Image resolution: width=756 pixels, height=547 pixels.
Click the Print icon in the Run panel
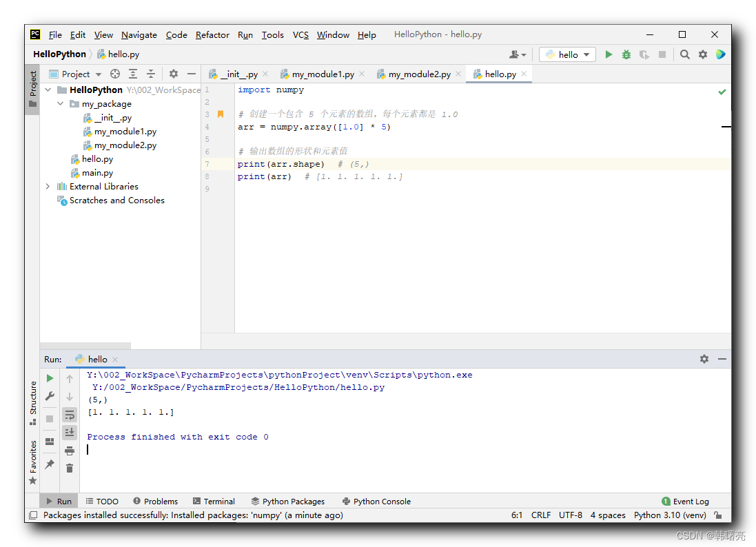(x=70, y=451)
